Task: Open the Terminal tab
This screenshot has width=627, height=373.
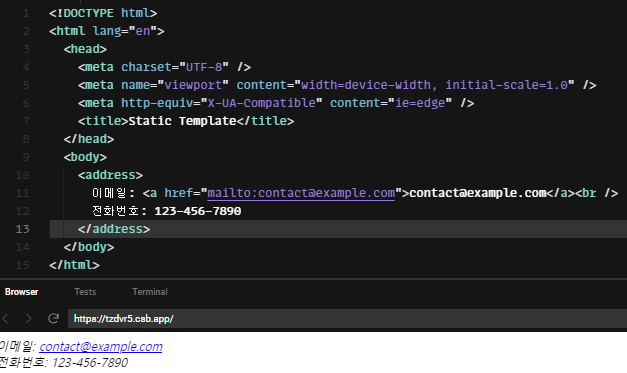Action: tap(150, 292)
